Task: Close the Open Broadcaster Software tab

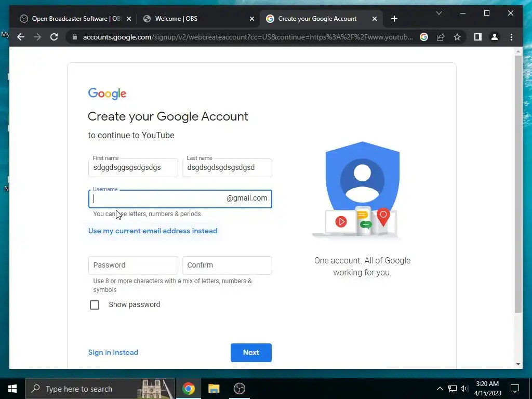Action: [x=129, y=19]
